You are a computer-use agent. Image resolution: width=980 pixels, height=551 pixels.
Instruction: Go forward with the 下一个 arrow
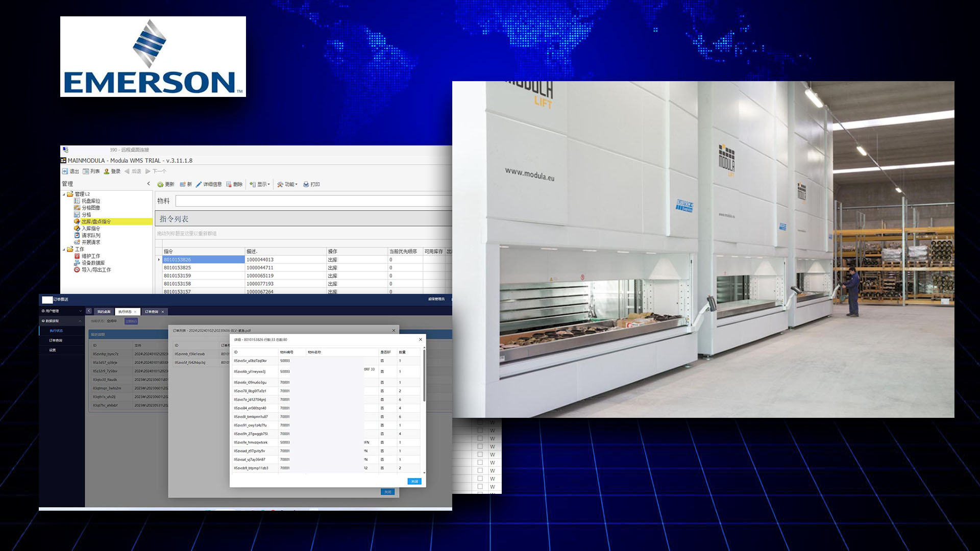click(x=148, y=171)
